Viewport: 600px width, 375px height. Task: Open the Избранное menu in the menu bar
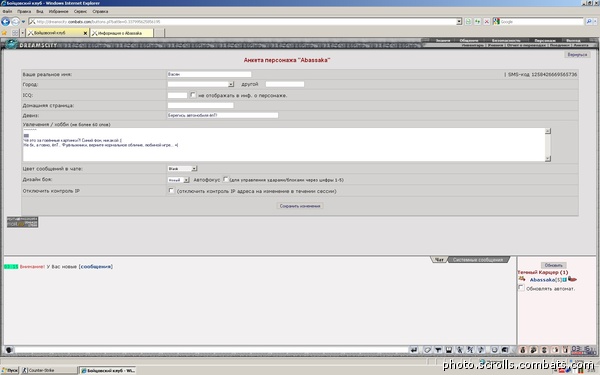point(58,11)
